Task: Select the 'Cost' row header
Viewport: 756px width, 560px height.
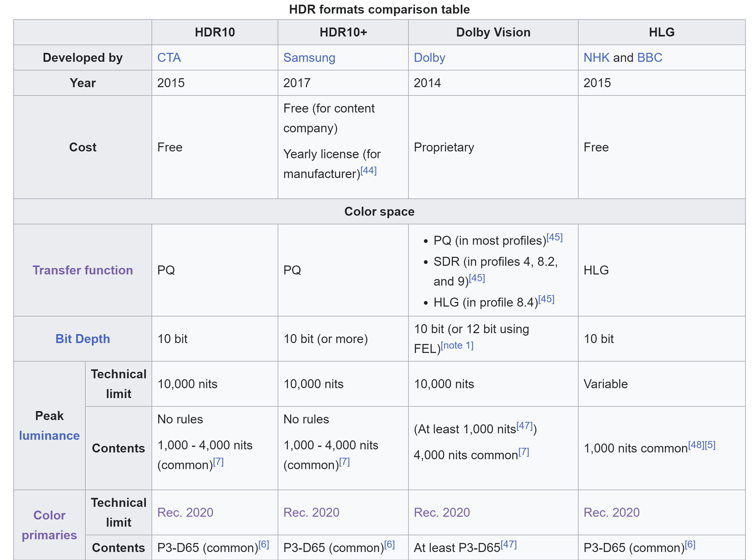Action: click(83, 147)
